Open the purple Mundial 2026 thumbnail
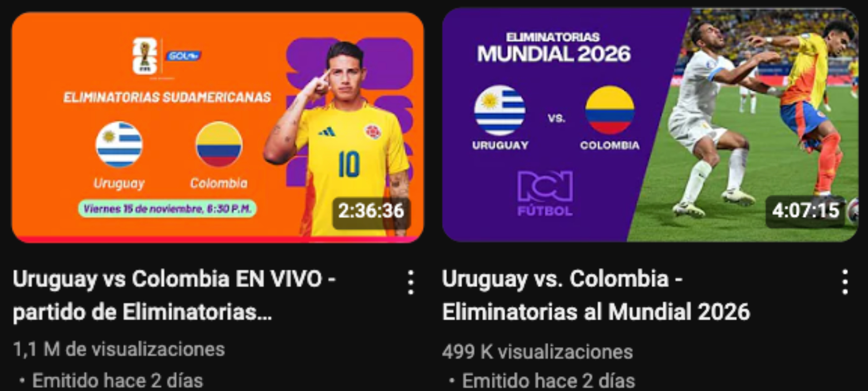Viewport: 868px width, 391px height. tap(650, 124)
